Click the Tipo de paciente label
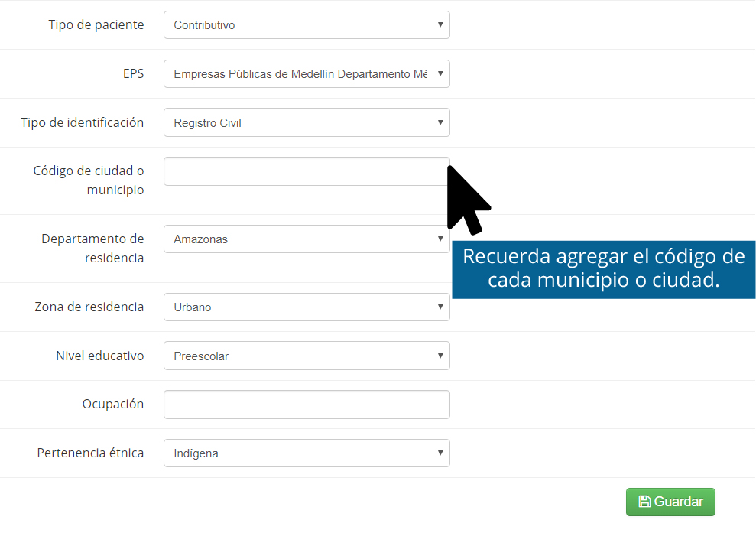 (x=96, y=25)
